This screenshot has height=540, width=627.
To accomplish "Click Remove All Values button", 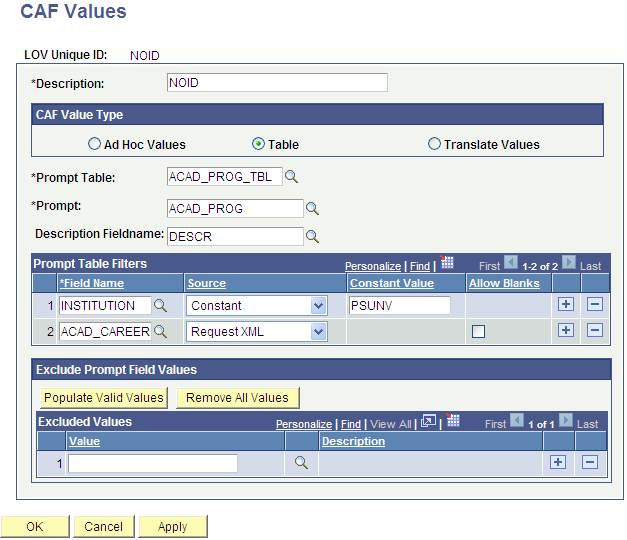I will [238, 398].
